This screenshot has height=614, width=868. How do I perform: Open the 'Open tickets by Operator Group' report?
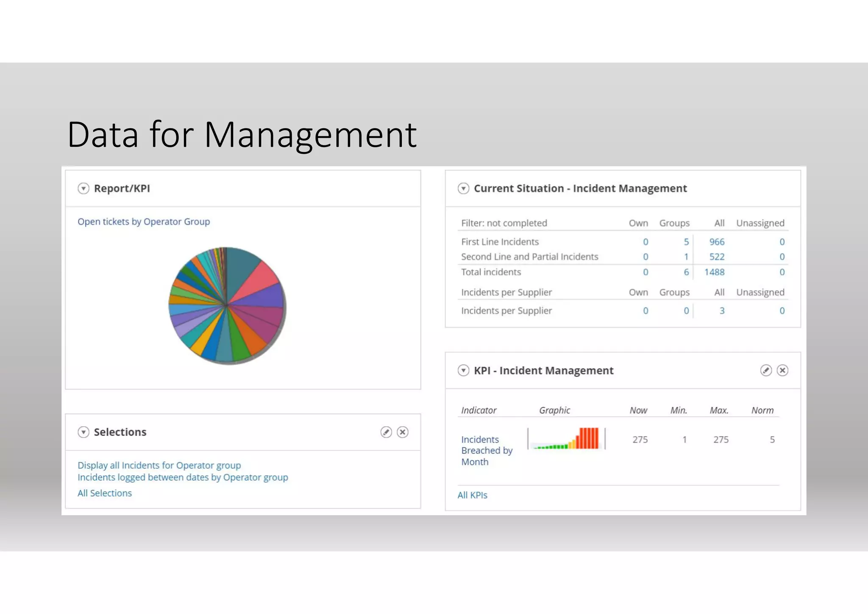(144, 222)
